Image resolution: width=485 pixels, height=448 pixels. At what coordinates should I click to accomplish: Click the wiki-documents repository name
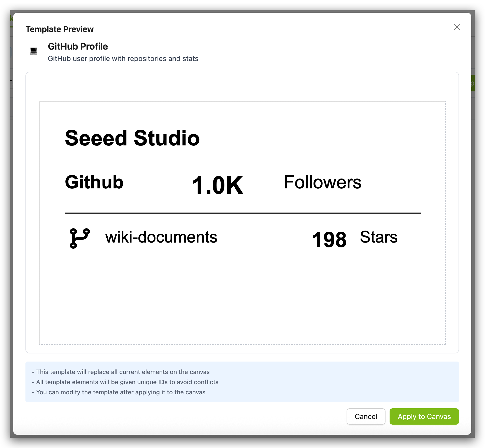coord(161,237)
